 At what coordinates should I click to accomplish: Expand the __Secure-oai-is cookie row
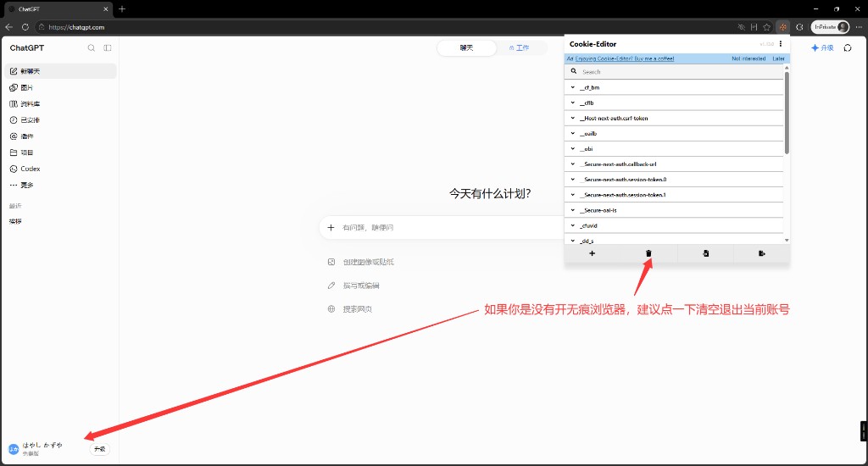tap(674, 210)
